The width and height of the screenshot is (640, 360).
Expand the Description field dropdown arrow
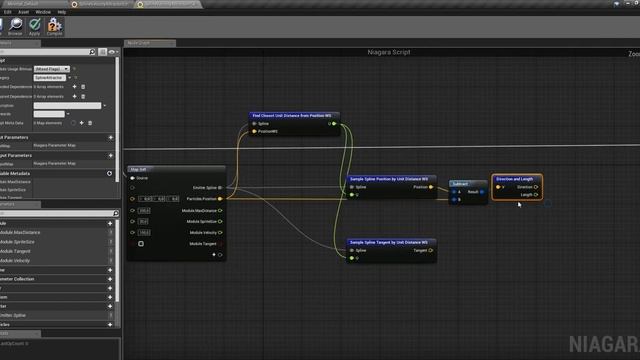click(105, 106)
